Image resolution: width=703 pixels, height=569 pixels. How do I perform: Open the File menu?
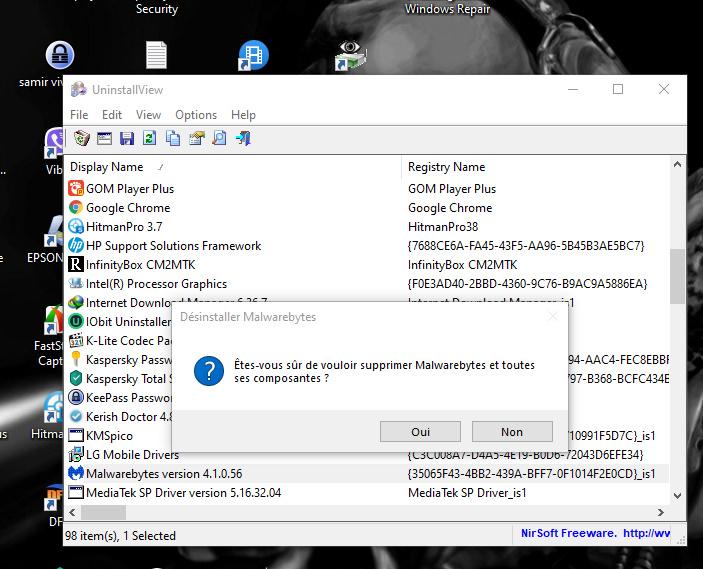click(79, 115)
